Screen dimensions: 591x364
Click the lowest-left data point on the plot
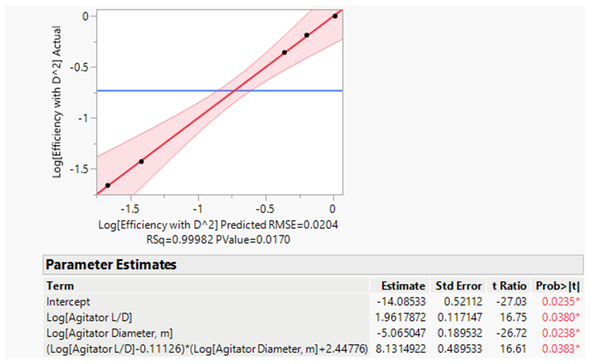[x=108, y=185]
